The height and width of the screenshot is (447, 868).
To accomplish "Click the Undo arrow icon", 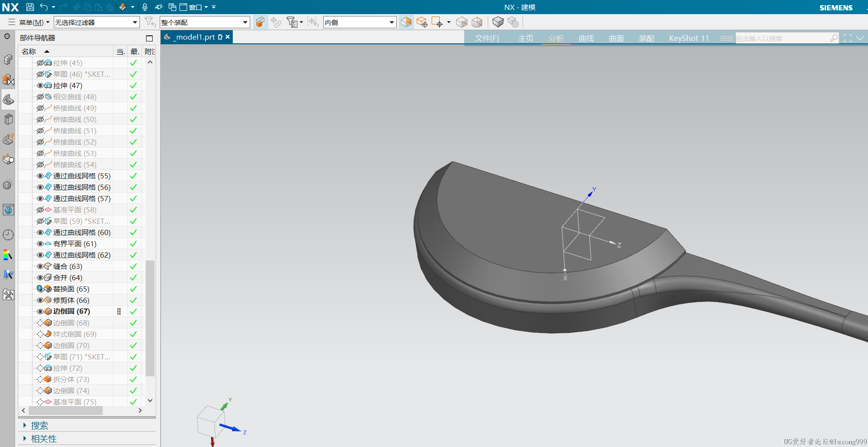I will pos(44,7).
